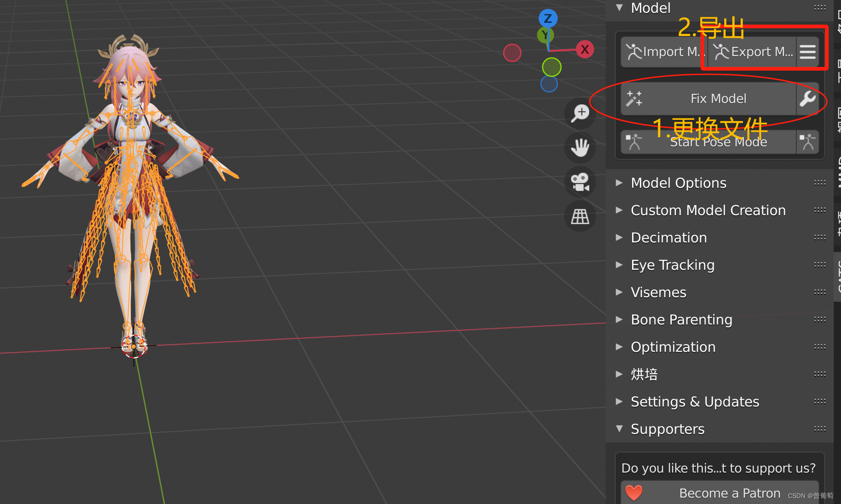Screen dimensions: 841x504
Task: Click drag handle dots of Decimation panel
Action: tap(820, 237)
